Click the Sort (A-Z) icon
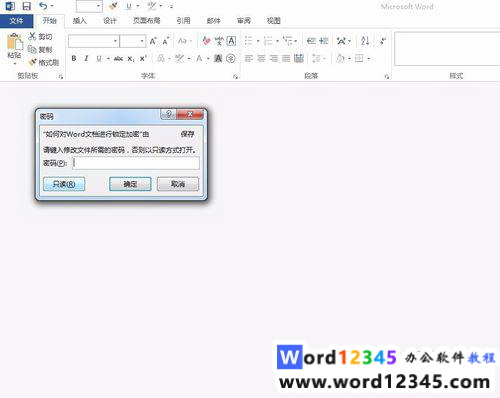This screenshot has height=398, width=500. tap(365, 41)
